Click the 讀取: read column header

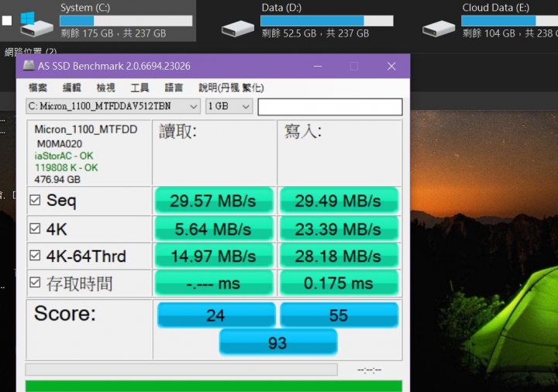point(177,132)
